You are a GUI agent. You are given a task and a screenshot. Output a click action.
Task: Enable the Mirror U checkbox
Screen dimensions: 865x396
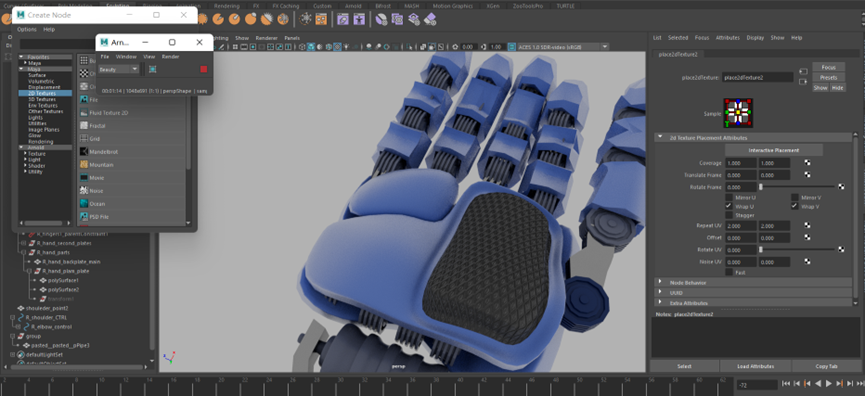(729, 197)
